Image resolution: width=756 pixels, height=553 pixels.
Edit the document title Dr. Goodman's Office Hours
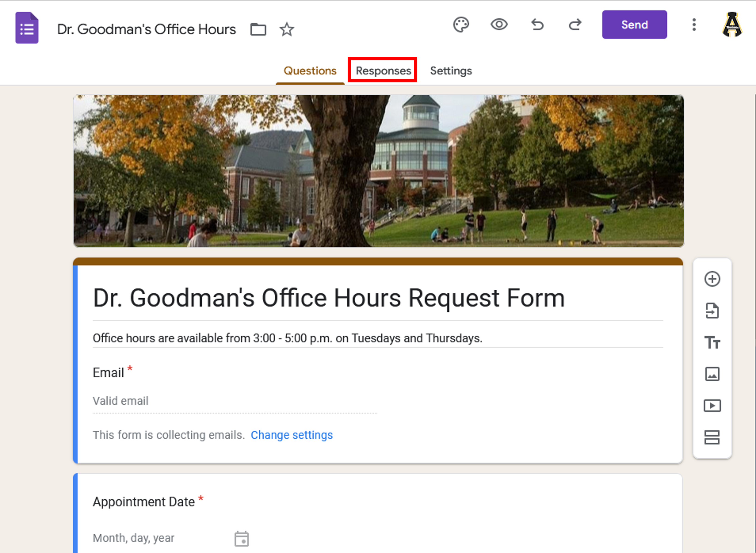(146, 29)
